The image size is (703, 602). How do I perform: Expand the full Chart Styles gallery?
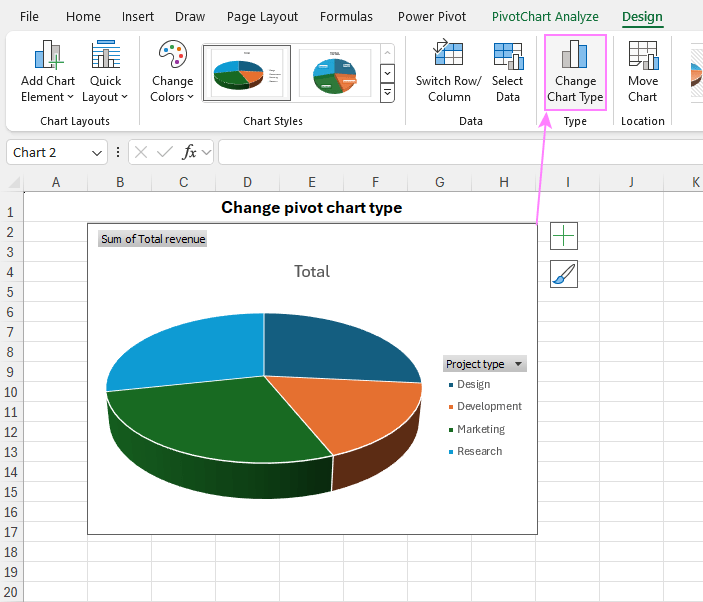[387, 93]
